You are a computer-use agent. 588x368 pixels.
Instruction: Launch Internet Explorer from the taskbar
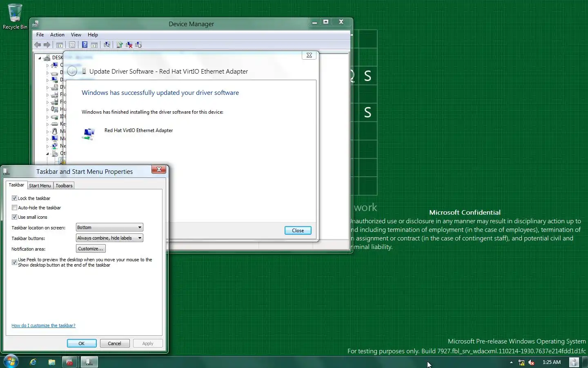(x=33, y=362)
